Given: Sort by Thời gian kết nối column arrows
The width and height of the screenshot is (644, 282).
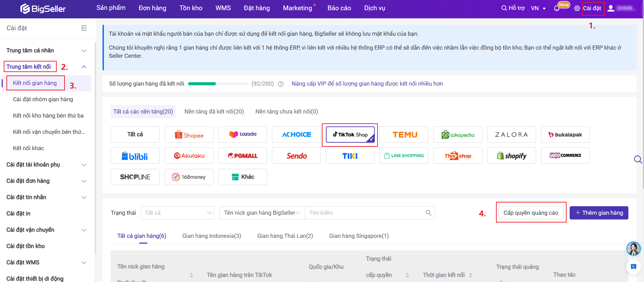Looking at the screenshot, I should click(471, 275).
